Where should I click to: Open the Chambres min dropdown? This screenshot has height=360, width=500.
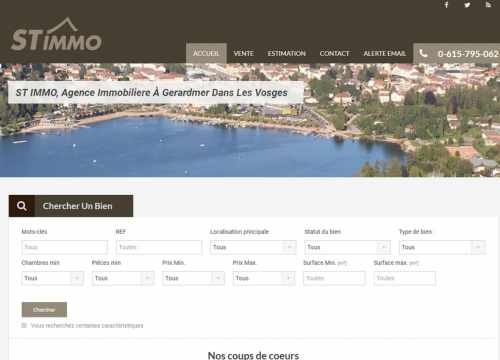(x=53, y=278)
